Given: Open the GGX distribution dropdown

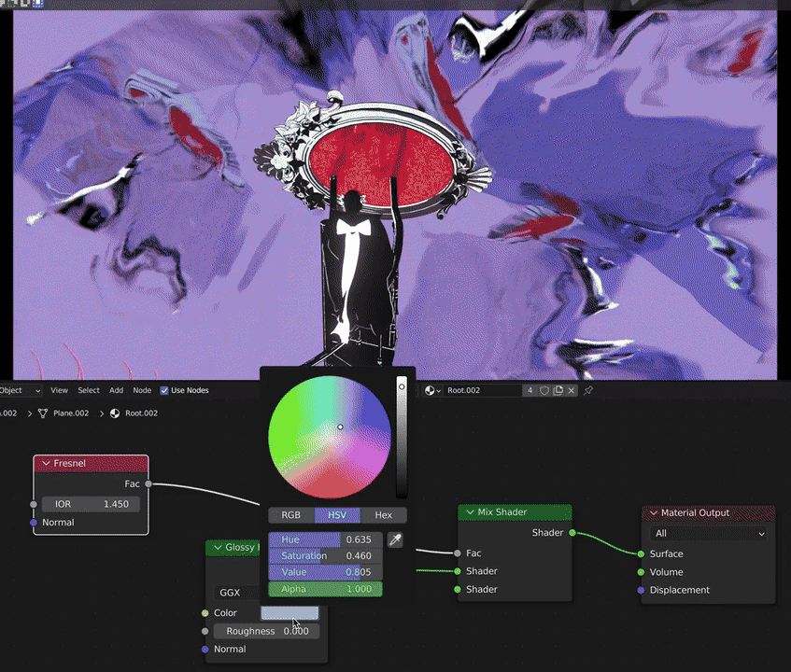Looking at the screenshot, I should tap(237, 592).
